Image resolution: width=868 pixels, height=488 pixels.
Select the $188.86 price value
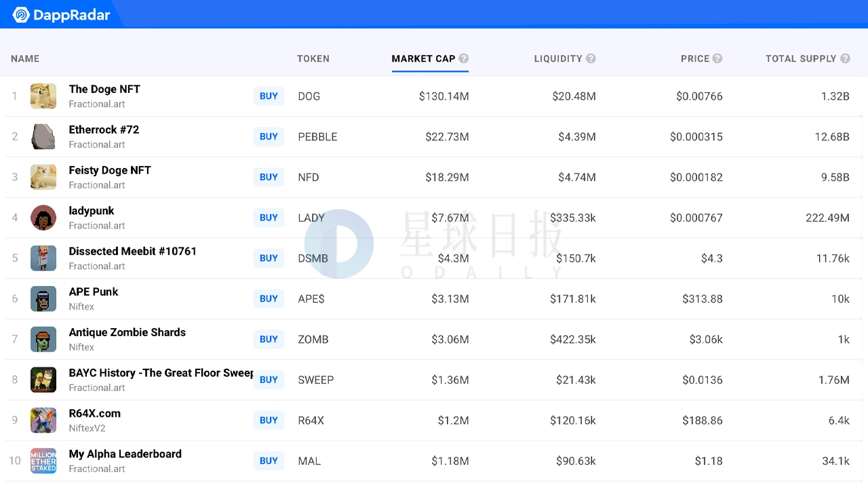[x=703, y=420]
